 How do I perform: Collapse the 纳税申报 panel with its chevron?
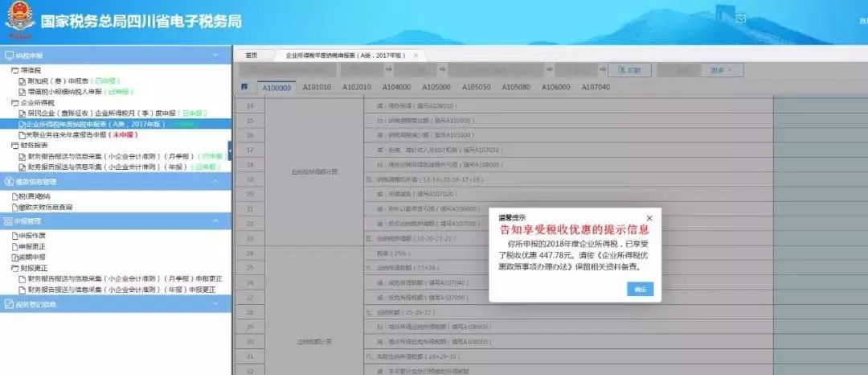[x=216, y=56]
